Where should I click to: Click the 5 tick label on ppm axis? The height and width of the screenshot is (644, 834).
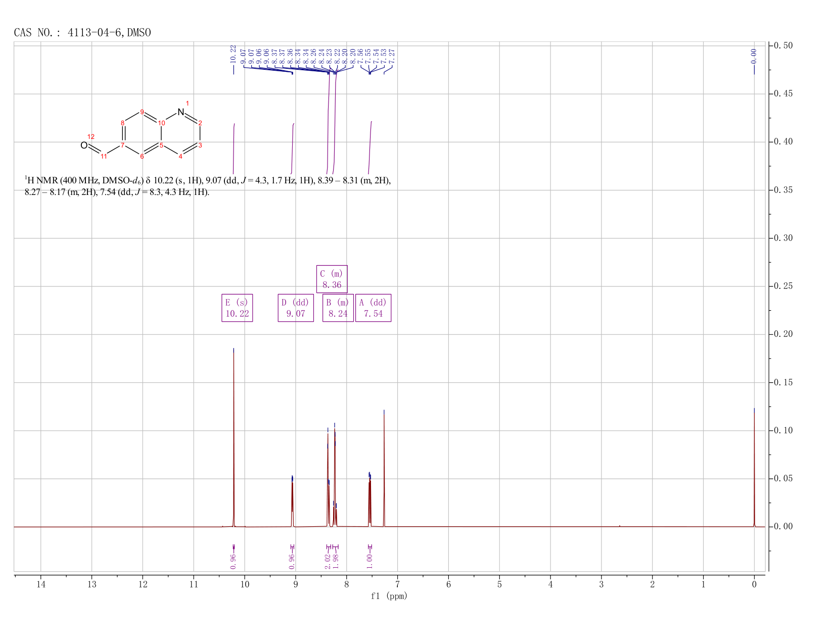(499, 584)
